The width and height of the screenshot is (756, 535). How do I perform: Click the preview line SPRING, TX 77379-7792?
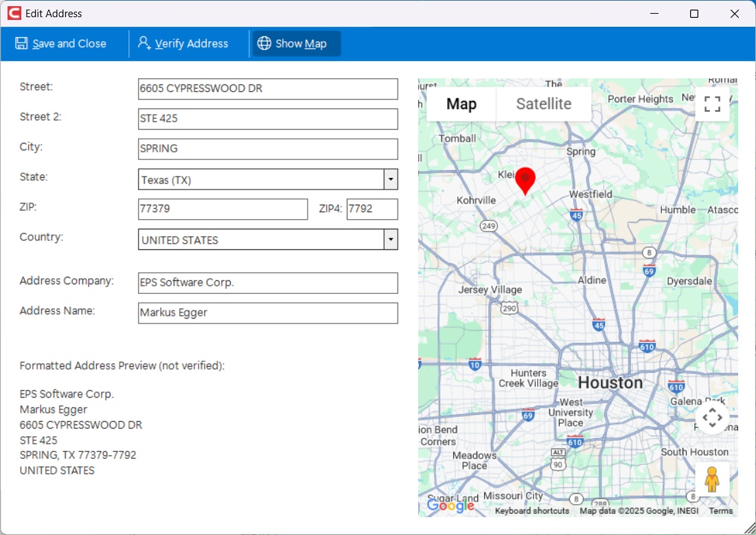(x=78, y=455)
